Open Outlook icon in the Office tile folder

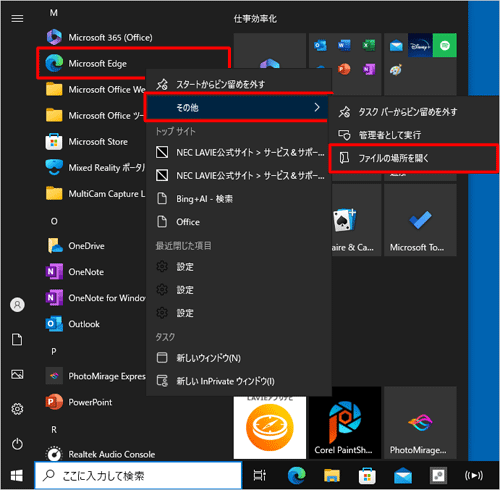point(320,45)
